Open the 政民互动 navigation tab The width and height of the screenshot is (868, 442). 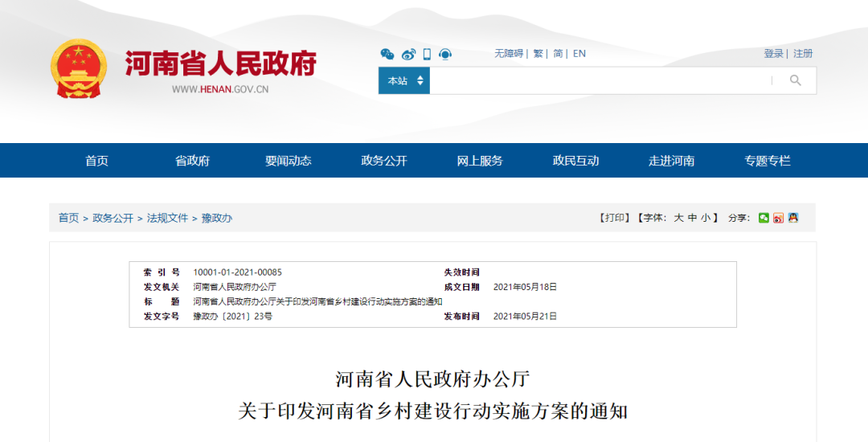point(575,161)
